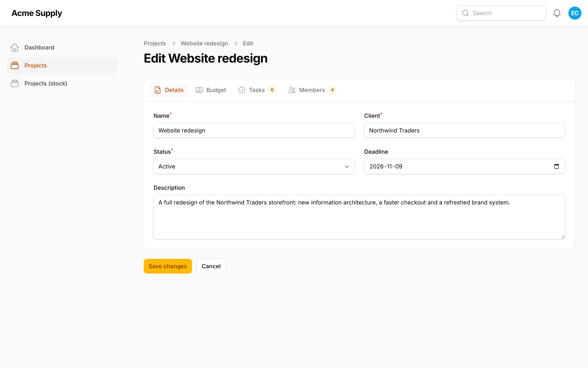588x368 pixels.
Task: Click the Cancel button
Action: tap(211, 266)
